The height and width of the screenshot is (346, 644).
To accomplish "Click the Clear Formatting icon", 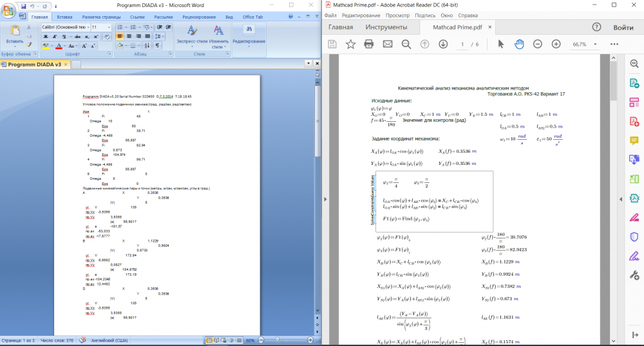I will click(106, 37).
